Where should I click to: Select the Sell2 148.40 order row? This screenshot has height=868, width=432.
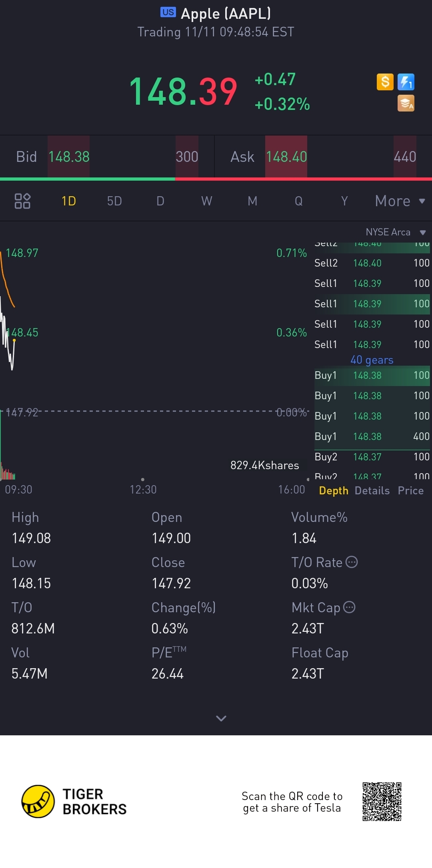click(372, 263)
